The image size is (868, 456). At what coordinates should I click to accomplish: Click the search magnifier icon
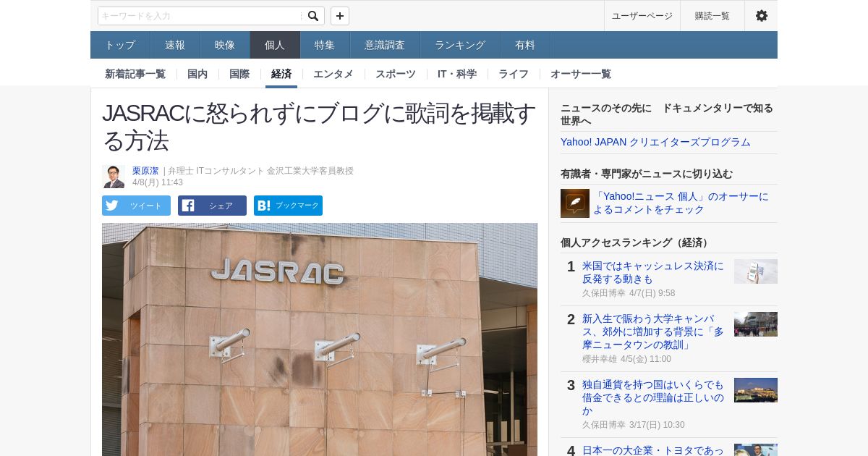point(312,16)
